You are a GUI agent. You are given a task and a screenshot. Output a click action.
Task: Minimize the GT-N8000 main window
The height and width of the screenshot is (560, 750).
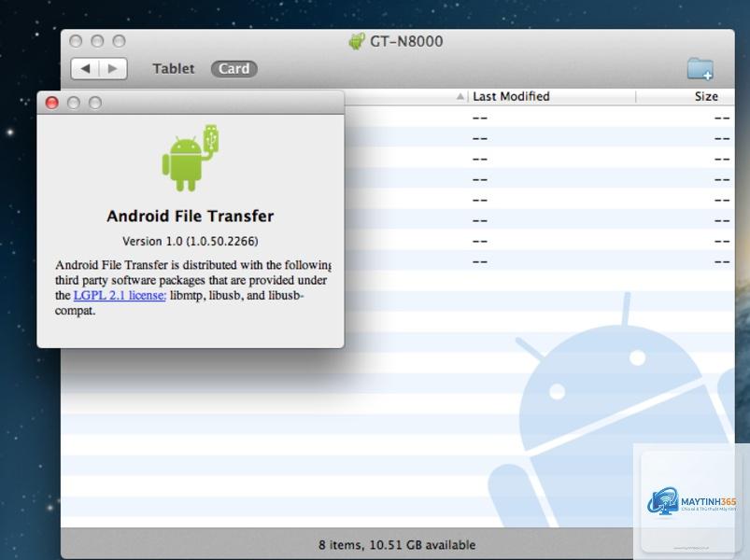(x=97, y=41)
